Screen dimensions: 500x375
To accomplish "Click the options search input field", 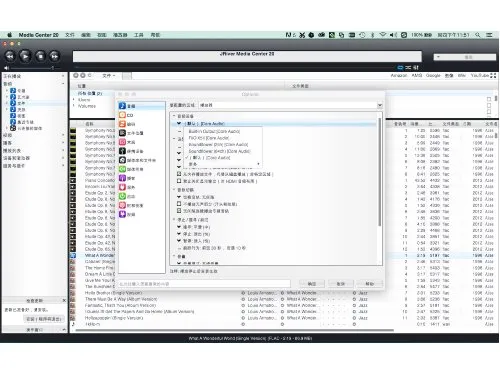I will [x=204, y=284].
